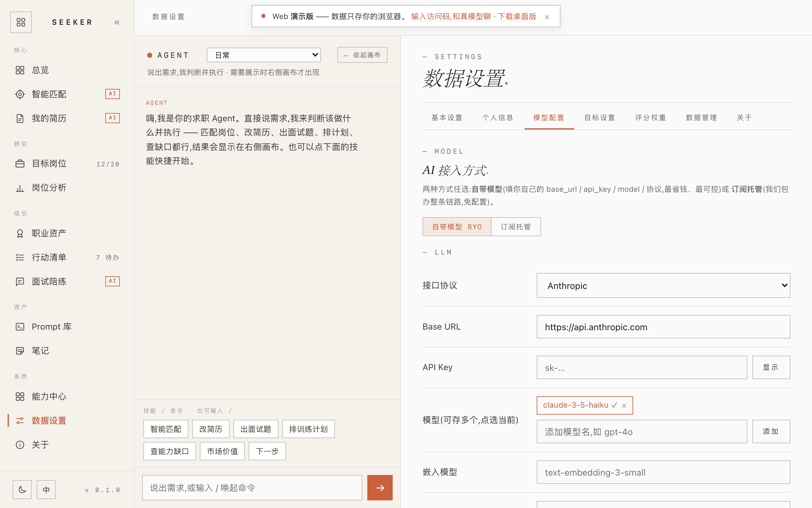This screenshot has height=508, width=812.
Task: Select claude-3-5-haiku as current model
Action: [x=580, y=405]
